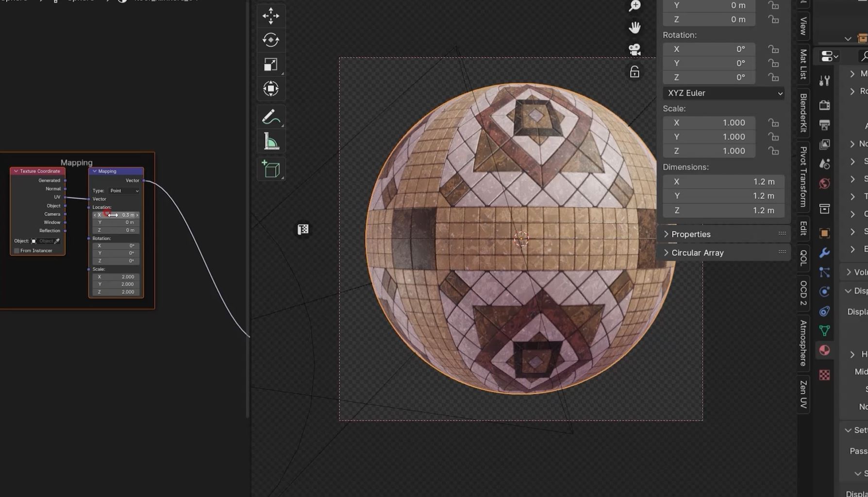Click the pan view hand icon
The image size is (868, 497).
pyautogui.click(x=634, y=27)
